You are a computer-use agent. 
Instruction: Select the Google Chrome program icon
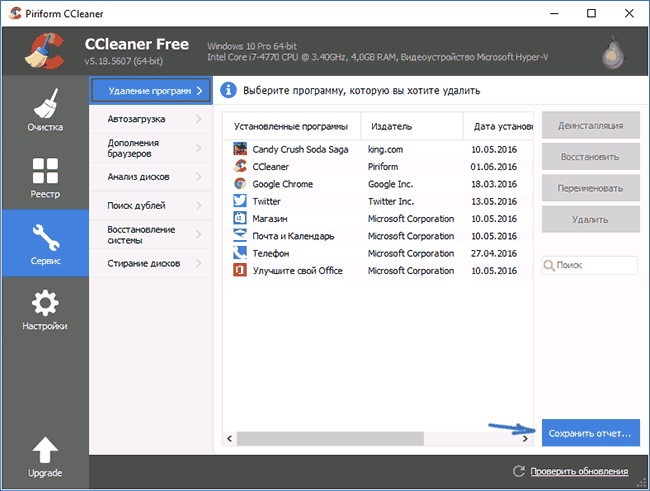click(240, 184)
